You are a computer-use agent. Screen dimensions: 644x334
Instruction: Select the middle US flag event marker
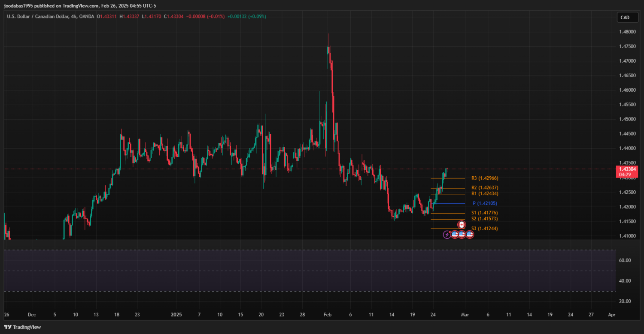point(462,235)
